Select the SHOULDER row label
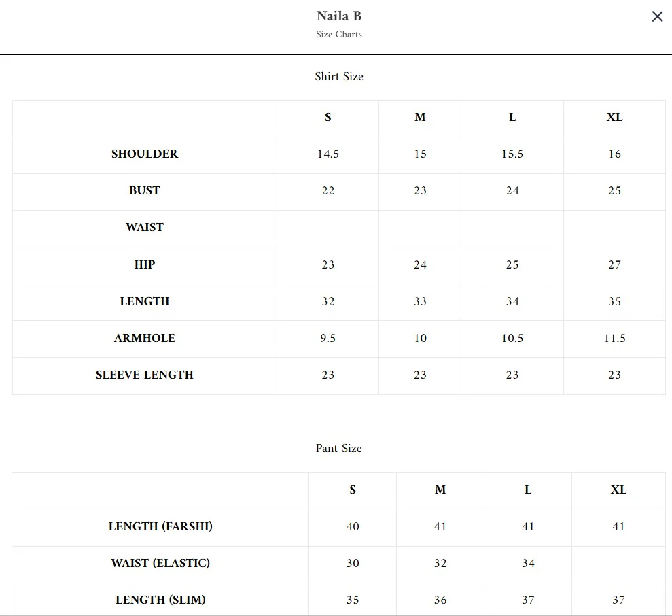 click(145, 154)
